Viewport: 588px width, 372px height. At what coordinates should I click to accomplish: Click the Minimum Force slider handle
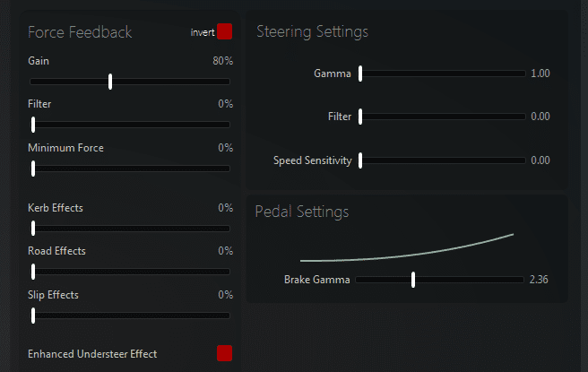tap(33, 169)
